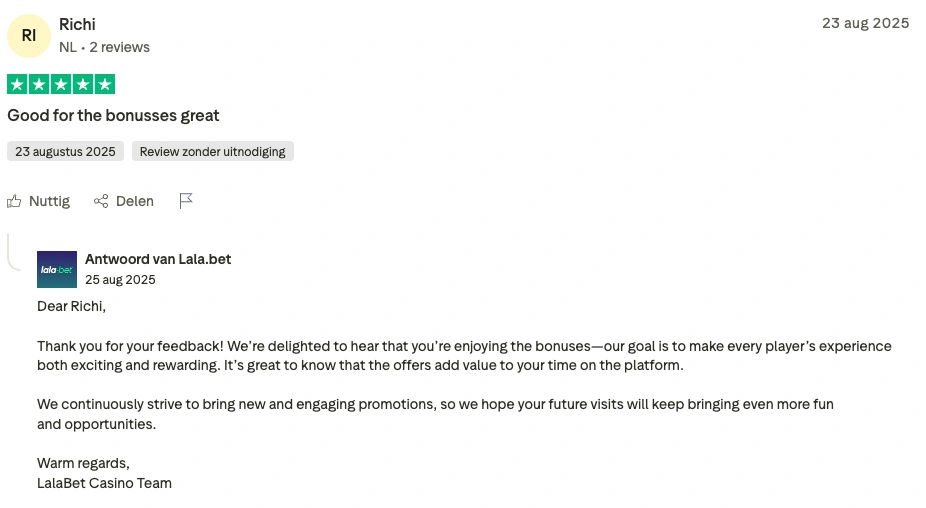926x508 pixels.
Task: Click the fifth green rating star
Action: pyautogui.click(x=105, y=84)
